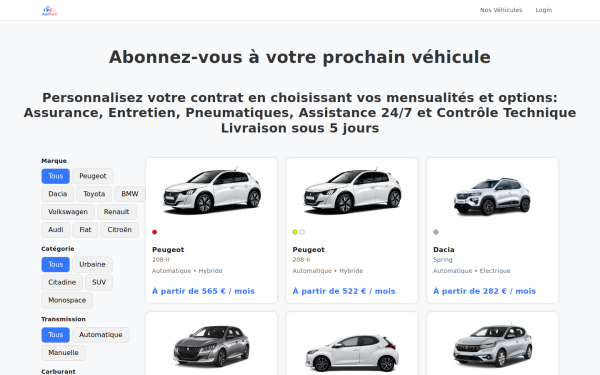The image size is (600, 375).
Task: Open the Dacia Spring car image
Action: (492, 196)
